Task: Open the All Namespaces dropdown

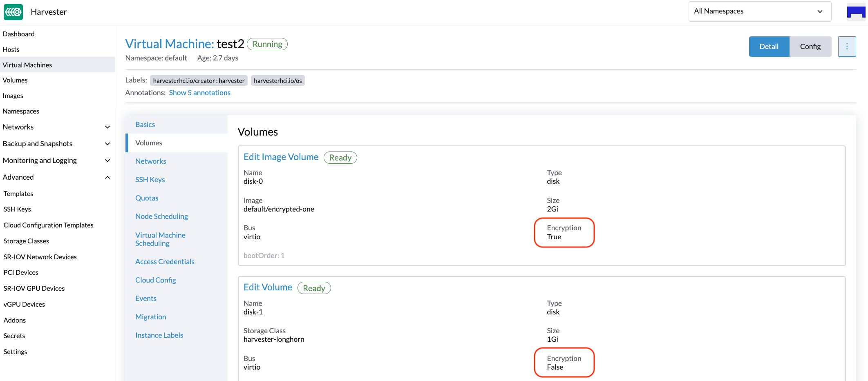Action: [759, 11]
